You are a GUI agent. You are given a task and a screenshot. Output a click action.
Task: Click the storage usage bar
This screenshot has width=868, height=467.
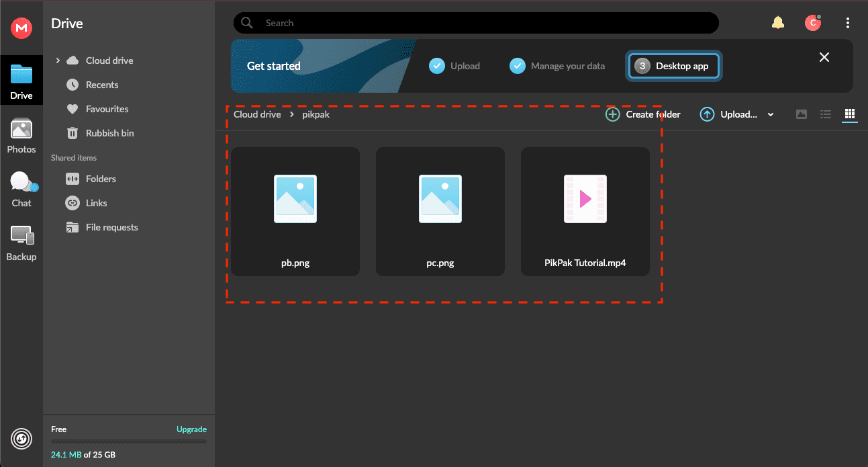pyautogui.click(x=129, y=441)
